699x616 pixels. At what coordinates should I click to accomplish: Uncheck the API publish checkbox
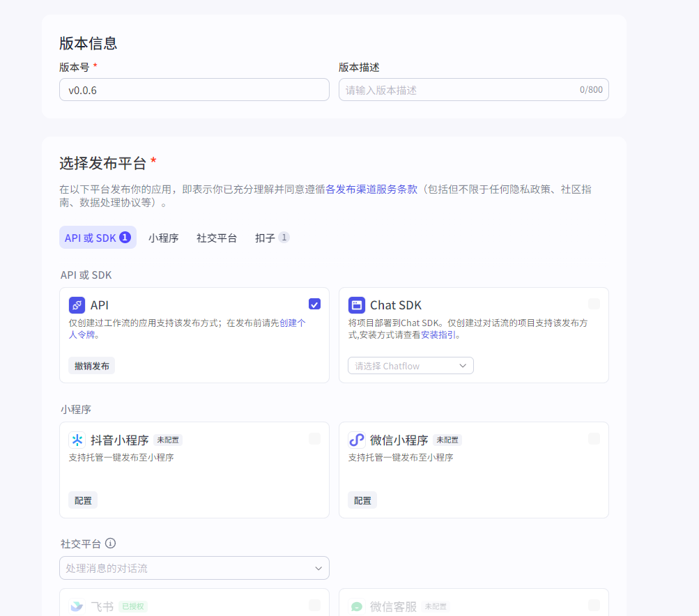pyautogui.click(x=314, y=304)
